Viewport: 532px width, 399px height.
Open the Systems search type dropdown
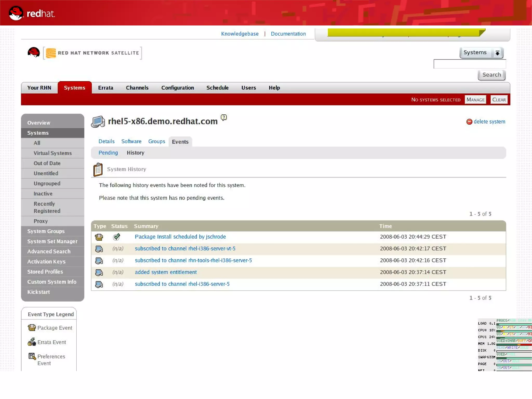[481, 53]
